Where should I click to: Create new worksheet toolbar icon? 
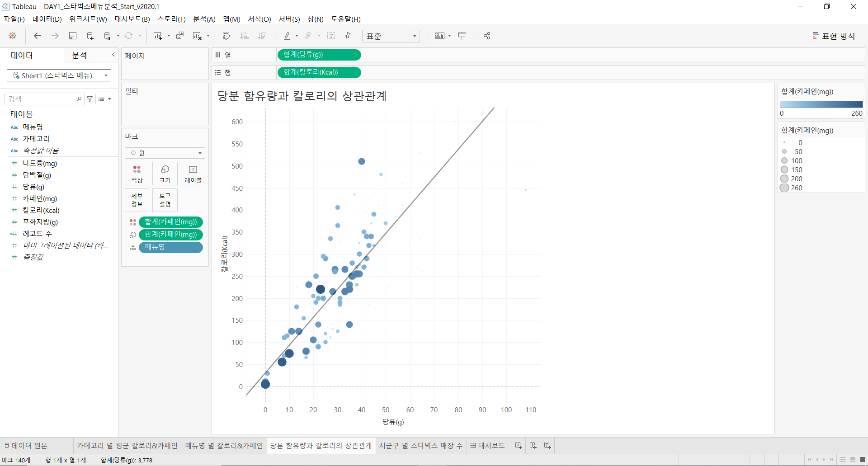point(158,36)
